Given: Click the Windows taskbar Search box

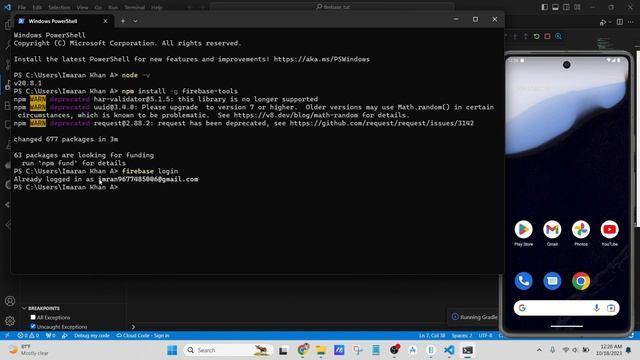Looking at the screenshot, I should (x=227, y=350).
